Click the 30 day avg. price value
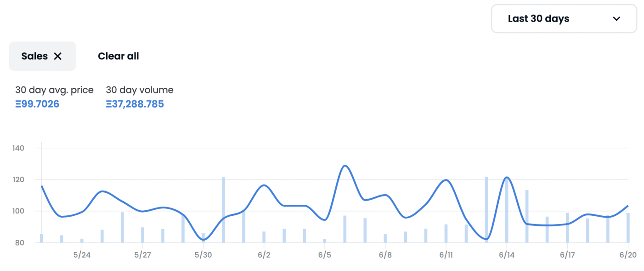Viewport: 644px width, 271px height. point(37,104)
